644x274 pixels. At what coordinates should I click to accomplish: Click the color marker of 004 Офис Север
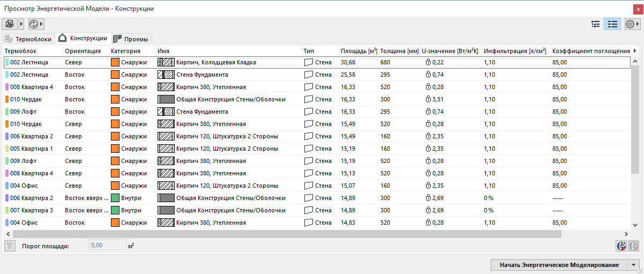click(7, 186)
